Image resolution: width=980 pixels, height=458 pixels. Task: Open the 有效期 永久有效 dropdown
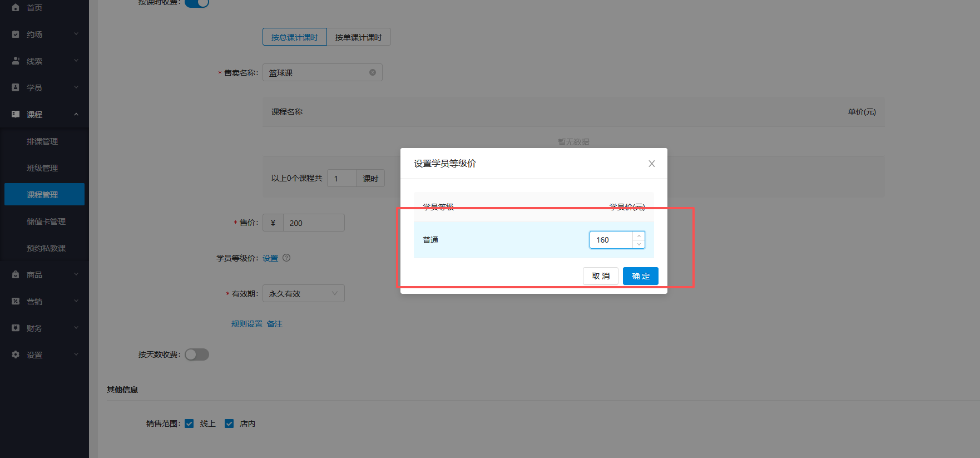pyautogui.click(x=304, y=293)
